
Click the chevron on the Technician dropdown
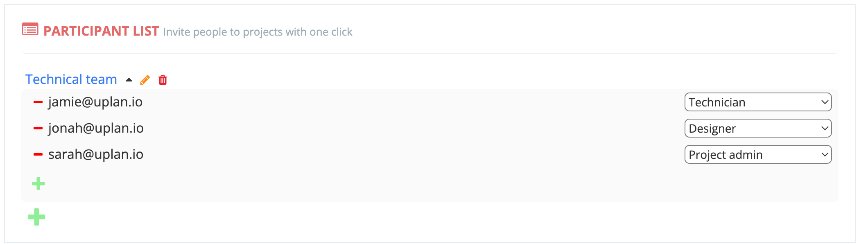(825, 102)
